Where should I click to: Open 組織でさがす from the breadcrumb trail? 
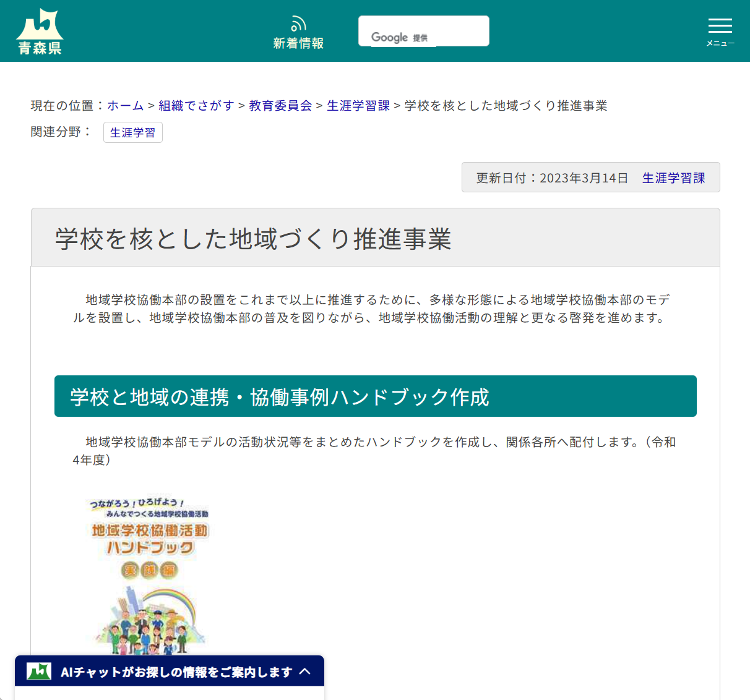196,106
